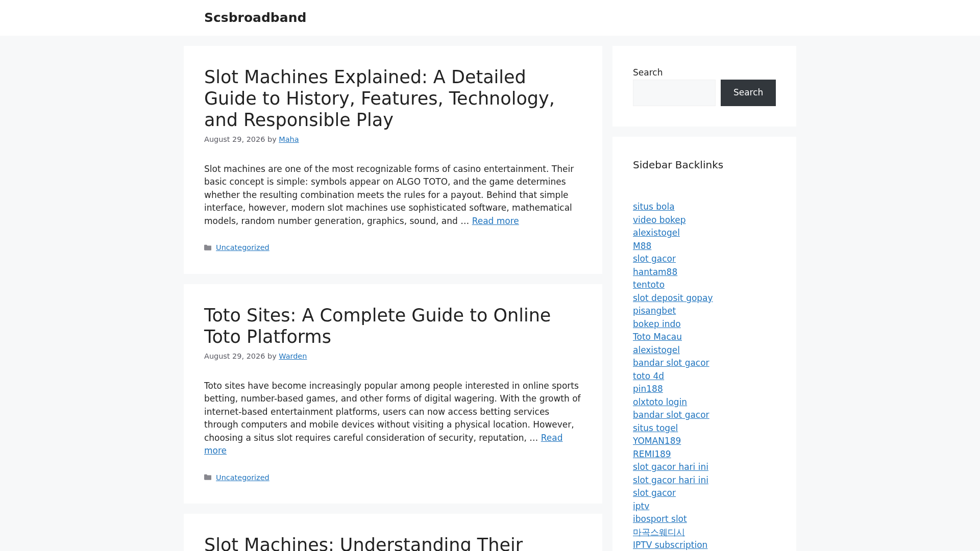The width and height of the screenshot is (980, 551).
Task: Open the slot deposit gopay link
Action: click(x=673, y=298)
